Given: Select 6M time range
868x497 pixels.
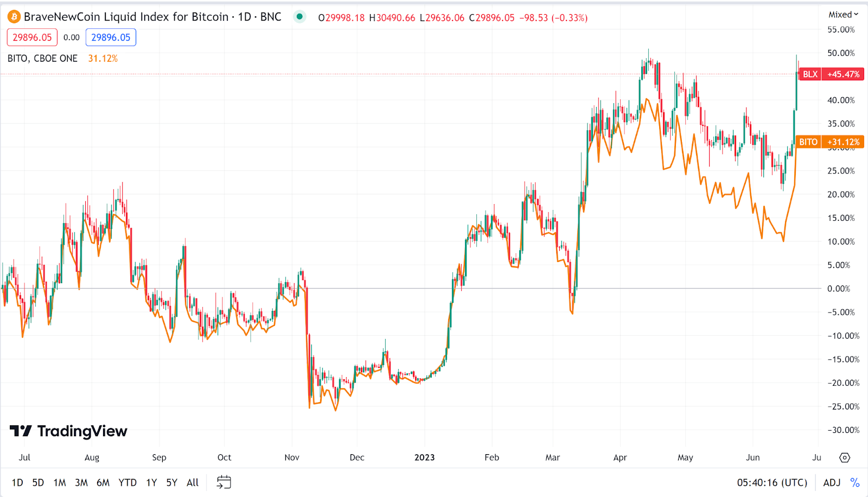Looking at the screenshot, I should click(103, 482).
